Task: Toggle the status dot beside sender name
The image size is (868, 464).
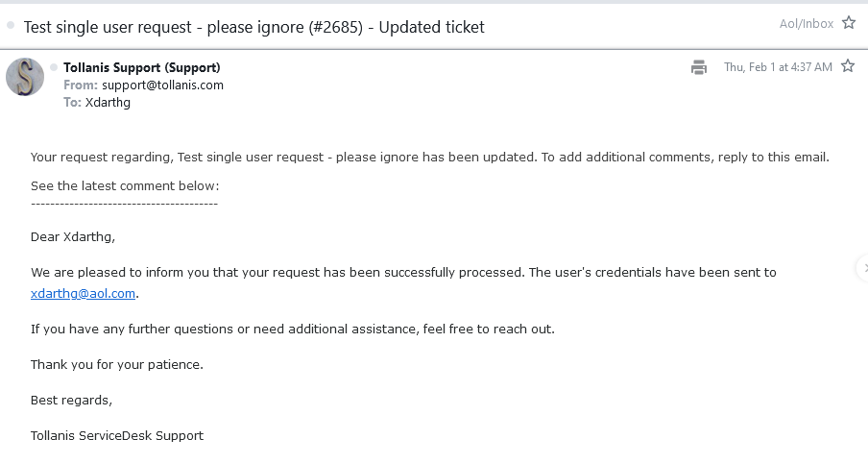Action: pyautogui.click(x=55, y=67)
